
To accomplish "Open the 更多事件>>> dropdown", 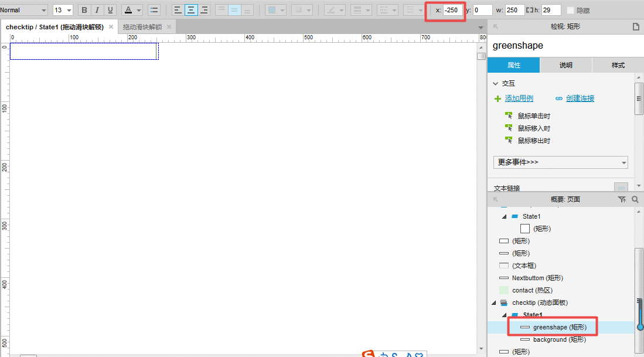I will click(x=561, y=162).
